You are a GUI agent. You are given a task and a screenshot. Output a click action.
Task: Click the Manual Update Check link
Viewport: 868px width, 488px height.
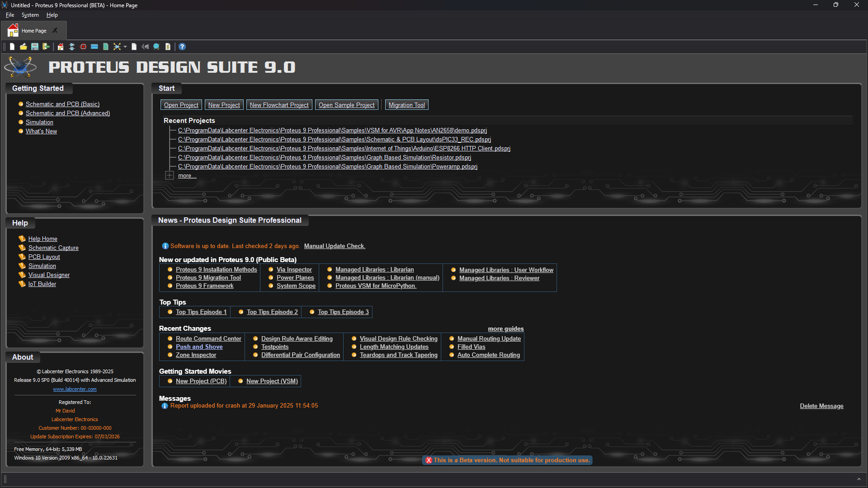pos(334,246)
